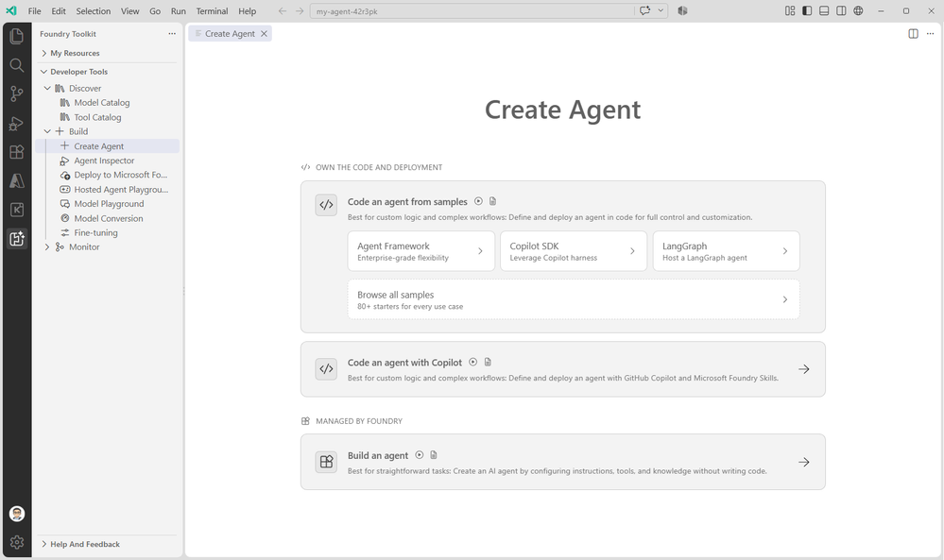Open Code an agent with Copilot card

tap(563, 369)
